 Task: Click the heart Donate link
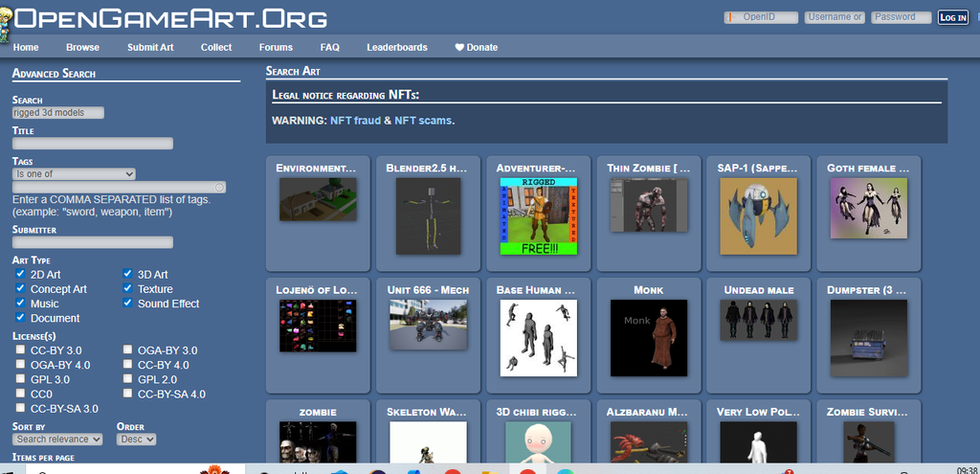click(x=476, y=48)
